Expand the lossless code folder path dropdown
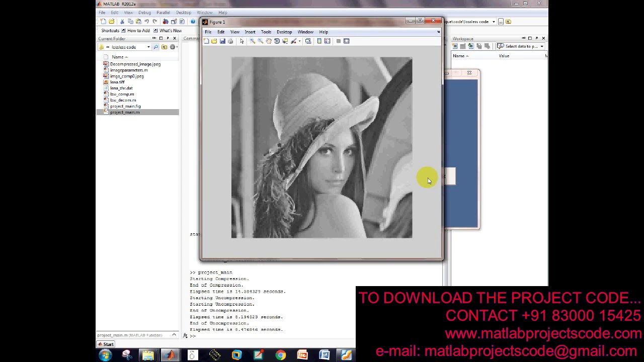Image resolution: width=644 pixels, height=362 pixels. coord(148,47)
